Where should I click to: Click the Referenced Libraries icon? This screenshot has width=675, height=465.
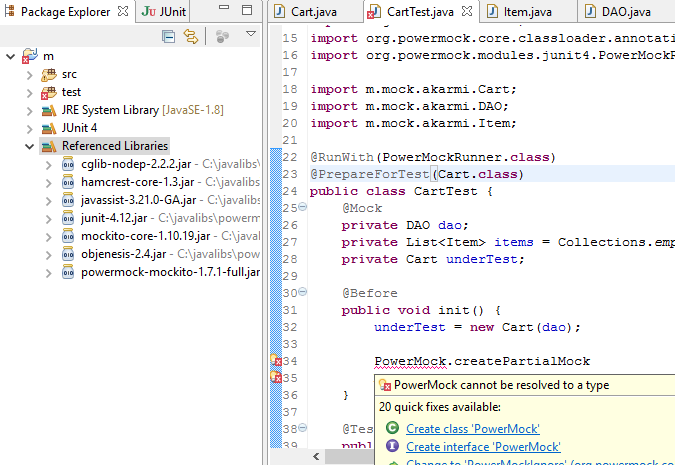point(49,146)
